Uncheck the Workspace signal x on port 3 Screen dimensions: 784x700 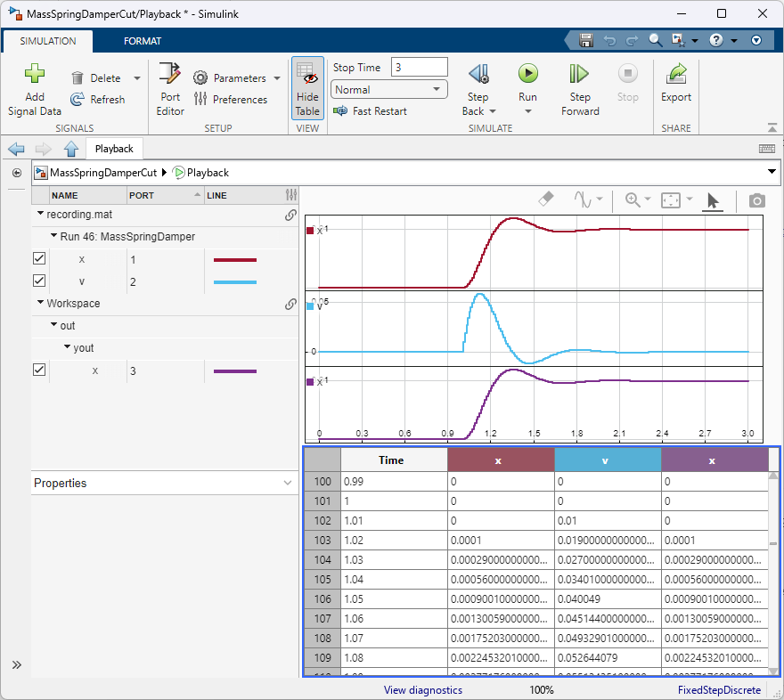click(39, 370)
